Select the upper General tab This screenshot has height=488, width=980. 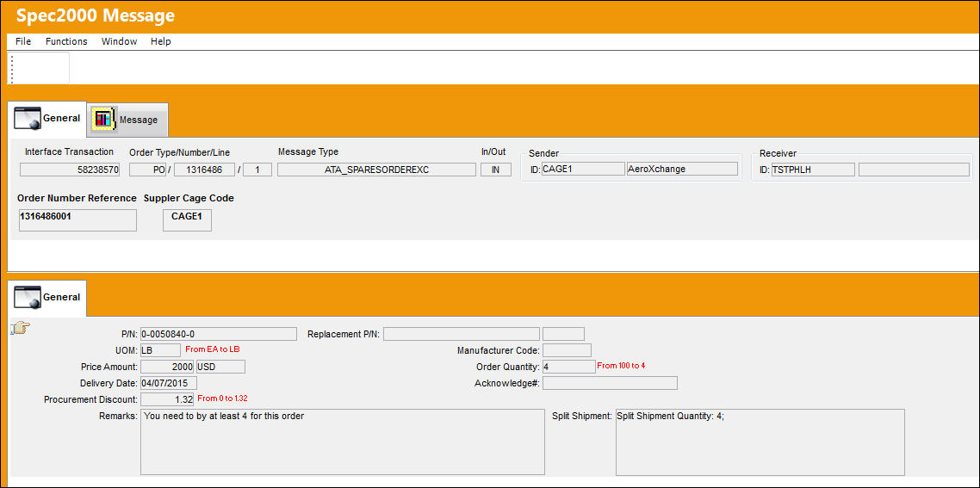47,119
